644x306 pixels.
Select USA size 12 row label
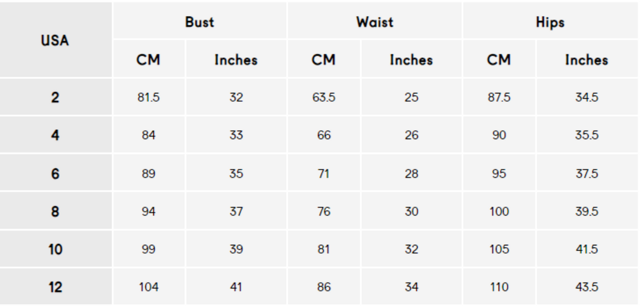(x=55, y=287)
